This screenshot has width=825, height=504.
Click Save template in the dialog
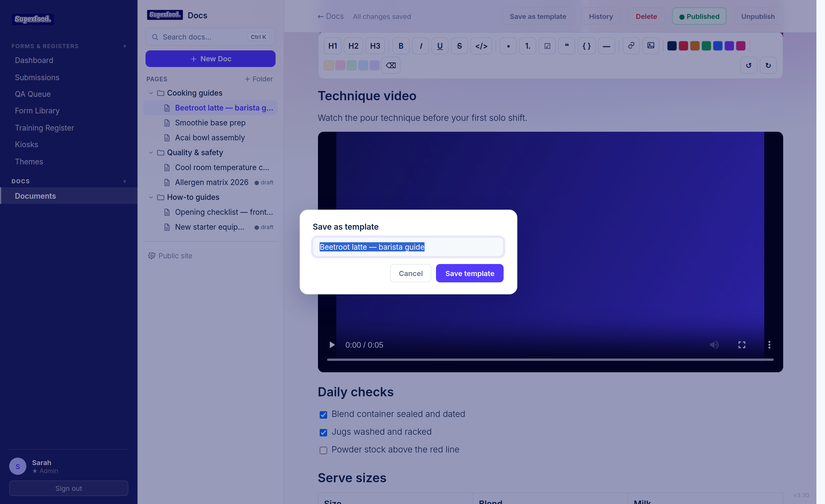pyautogui.click(x=470, y=273)
